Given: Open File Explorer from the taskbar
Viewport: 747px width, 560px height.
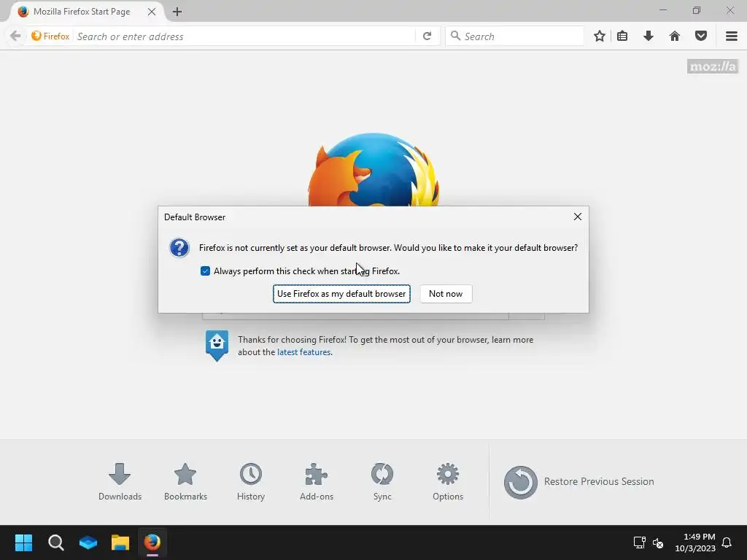Looking at the screenshot, I should tap(120, 542).
